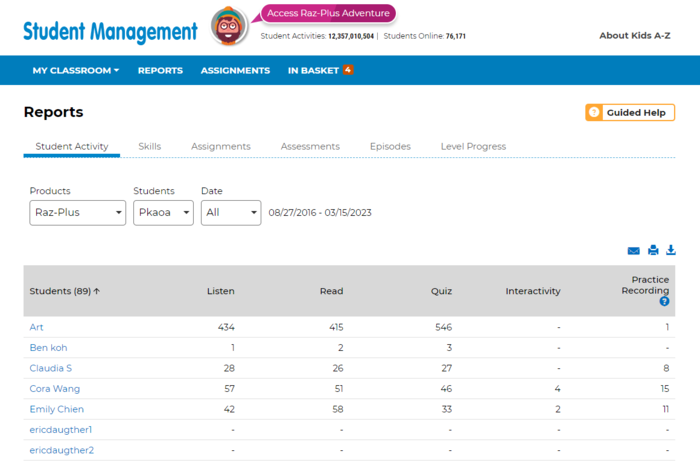Click the print report icon
Viewport: 700px width, 463px height.
coord(653,251)
